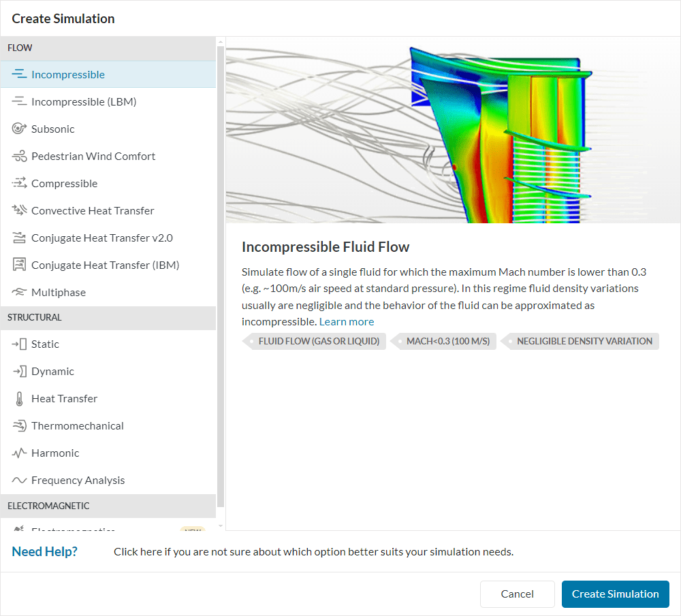Select Incompressible (LBM) analysis type

(84, 102)
